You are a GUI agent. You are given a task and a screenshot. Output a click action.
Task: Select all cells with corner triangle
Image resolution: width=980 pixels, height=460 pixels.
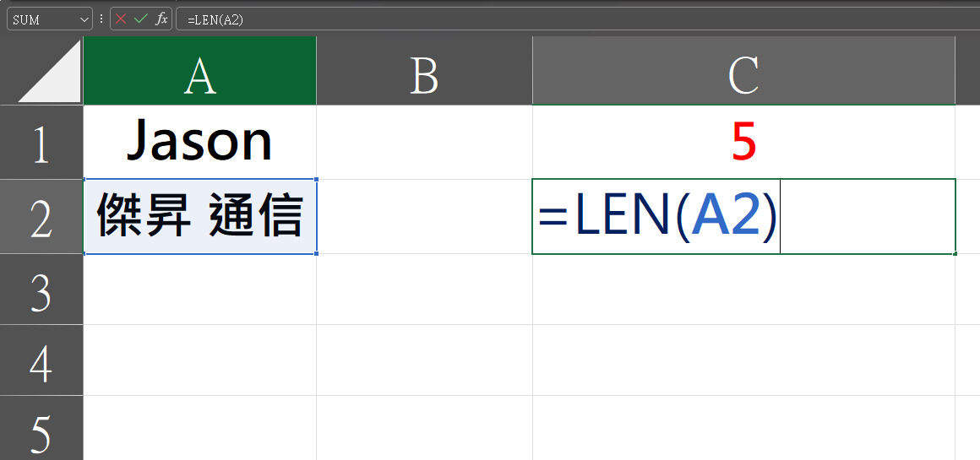pos(49,71)
